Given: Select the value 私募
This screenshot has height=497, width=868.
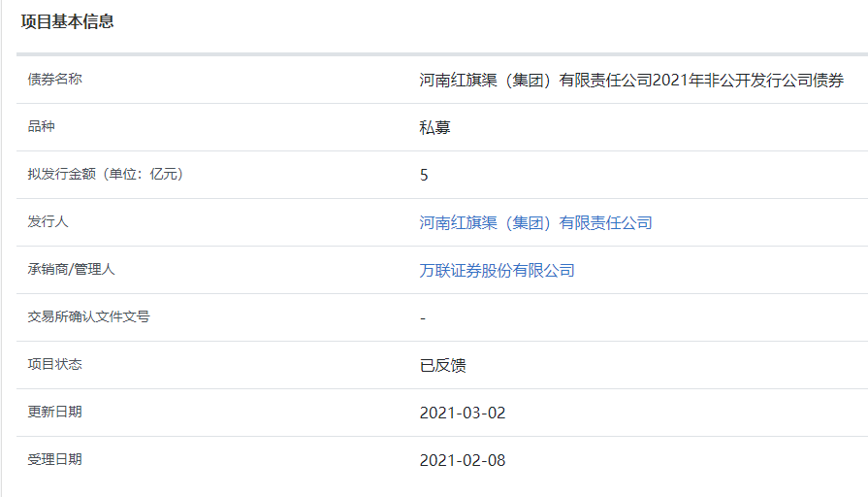Looking at the screenshot, I should [434, 128].
